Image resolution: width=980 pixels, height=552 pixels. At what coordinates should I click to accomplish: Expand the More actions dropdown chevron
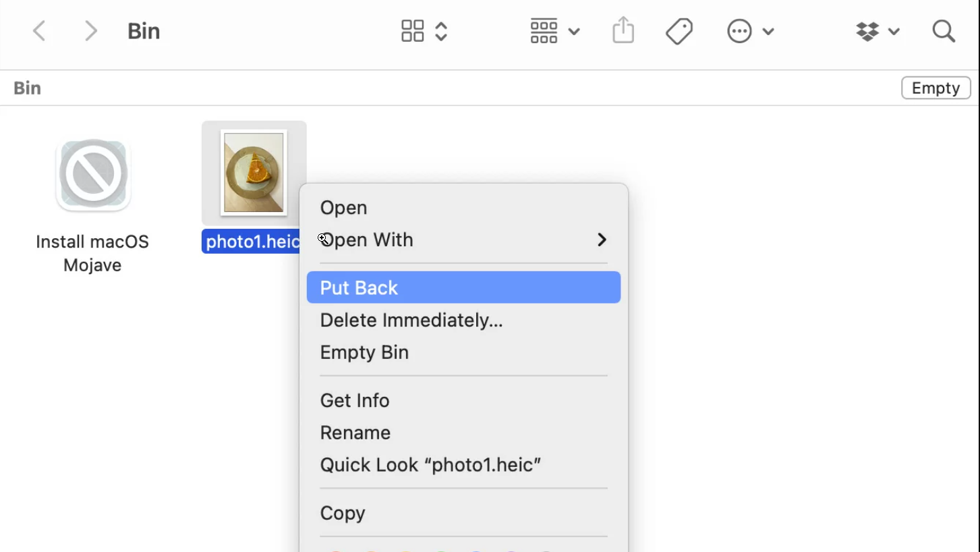click(768, 32)
